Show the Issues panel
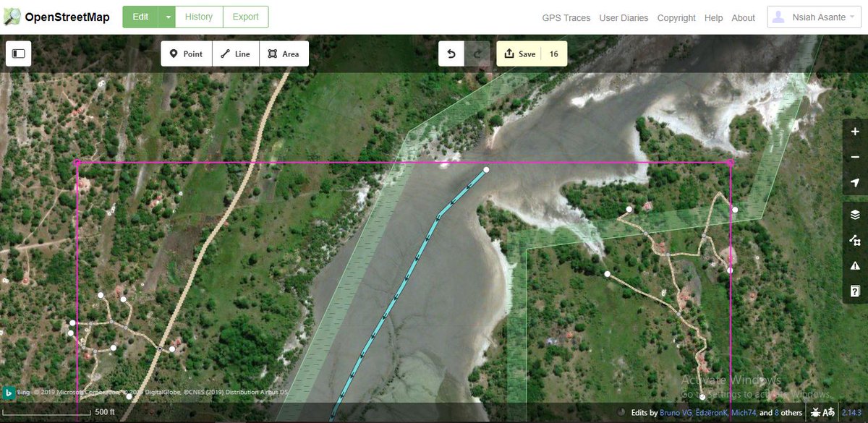 (x=854, y=265)
